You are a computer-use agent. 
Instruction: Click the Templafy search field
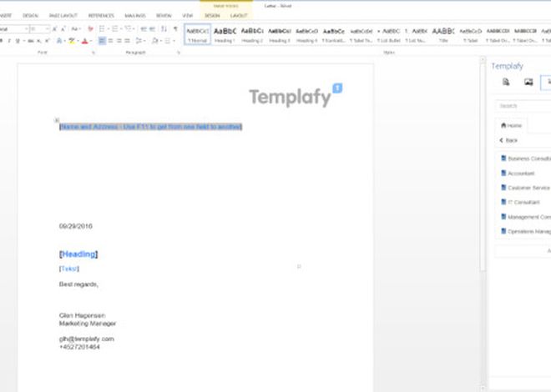pyautogui.click(x=523, y=106)
